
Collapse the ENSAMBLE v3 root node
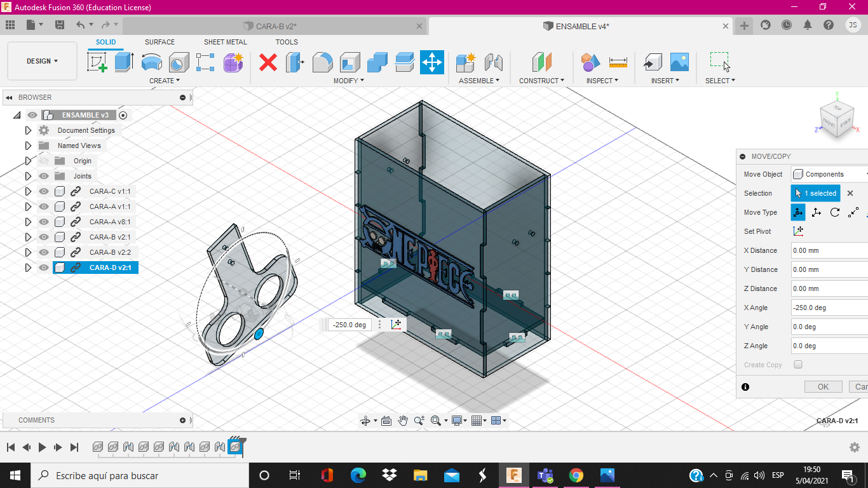17,115
